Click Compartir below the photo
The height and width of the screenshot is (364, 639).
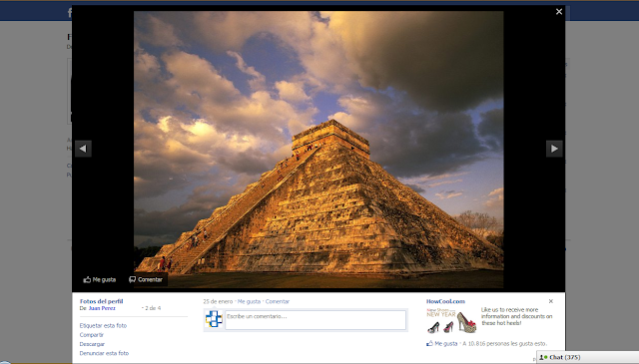(92, 335)
